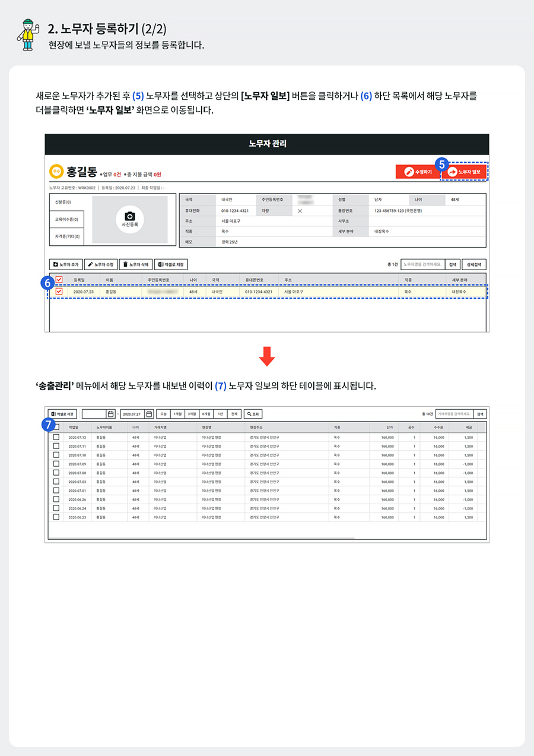Click the 단가 column header
Image resolution: width=534 pixels, height=756 pixels.
point(389,427)
